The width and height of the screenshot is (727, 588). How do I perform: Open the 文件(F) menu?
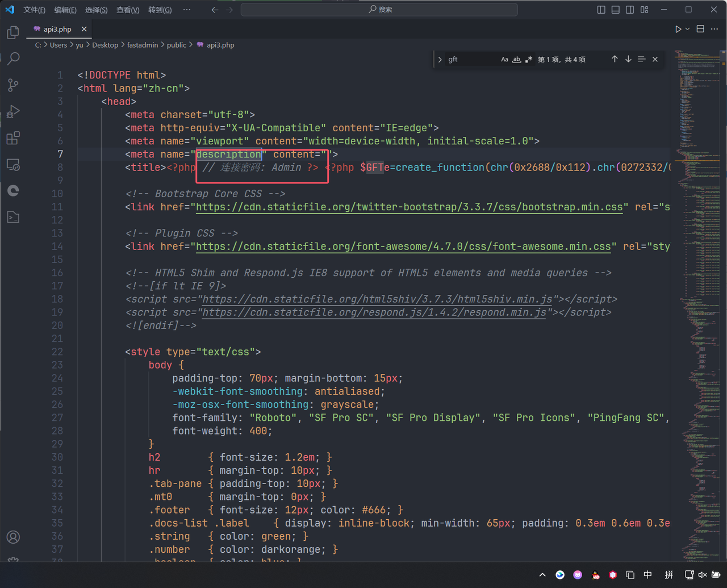click(35, 10)
